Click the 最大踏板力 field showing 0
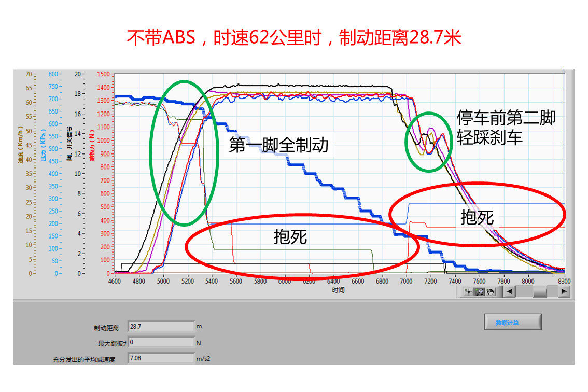 coord(161,342)
